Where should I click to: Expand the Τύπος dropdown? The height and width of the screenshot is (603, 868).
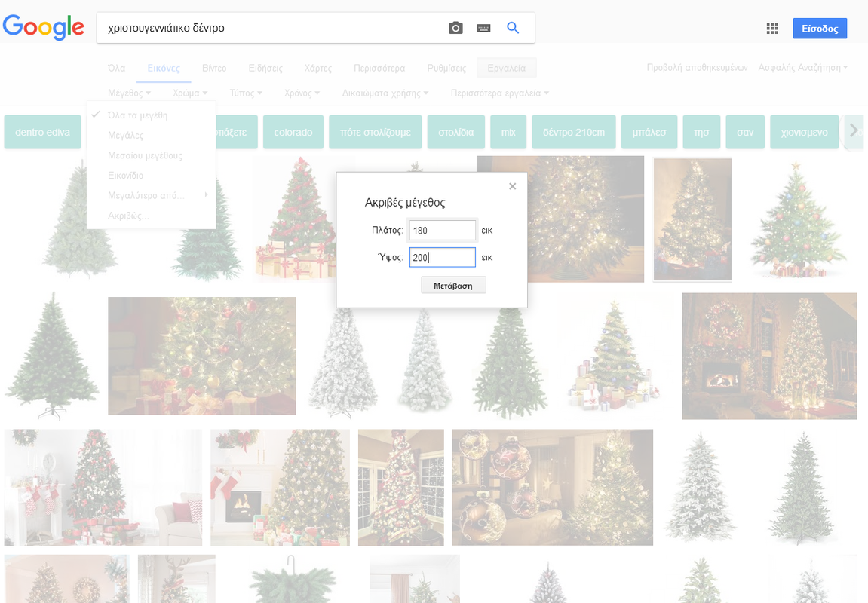246,93
